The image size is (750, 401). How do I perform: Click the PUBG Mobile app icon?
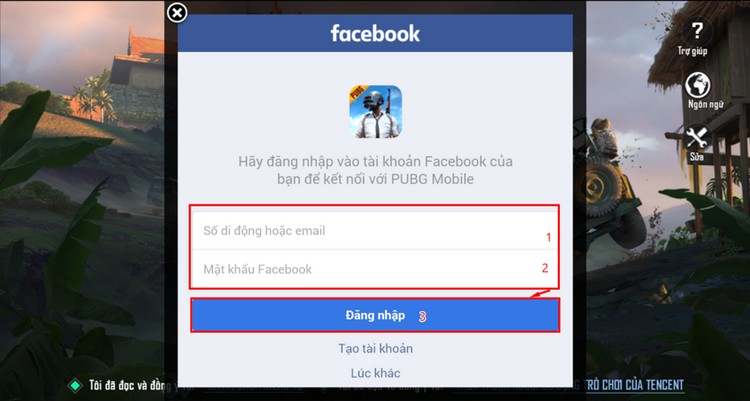[x=375, y=112]
